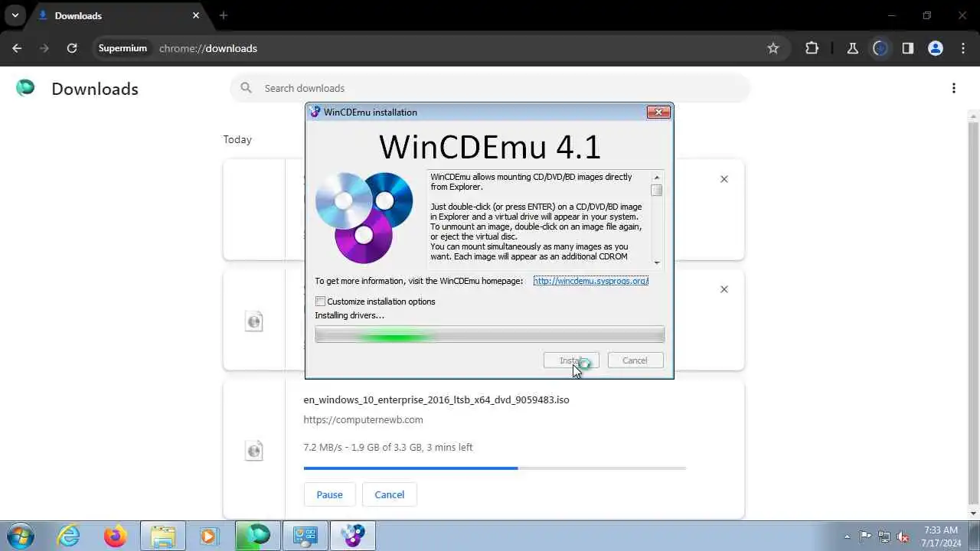The width and height of the screenshot is (980, 551).
Task: Open the wincdemu.sysprogs.org homepage link
Action: point(591,281)
